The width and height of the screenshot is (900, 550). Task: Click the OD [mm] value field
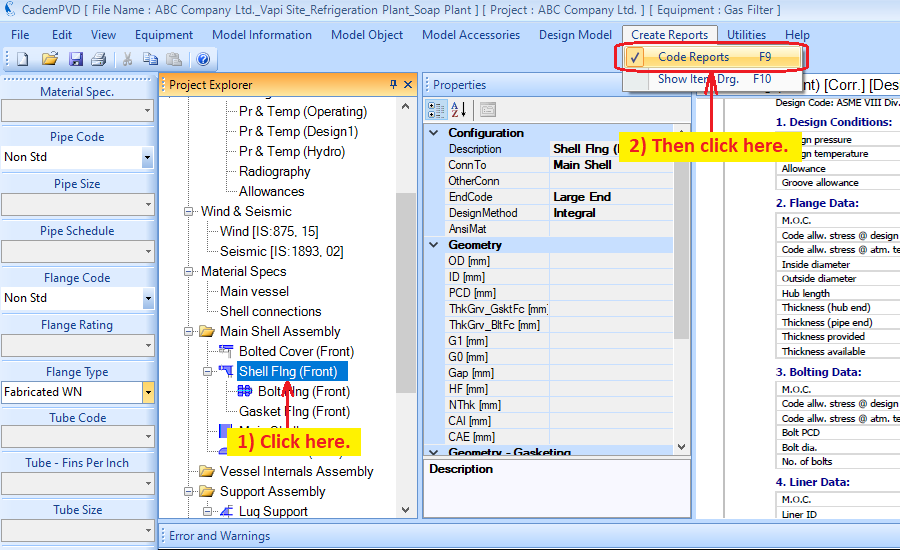click(611, 261)
